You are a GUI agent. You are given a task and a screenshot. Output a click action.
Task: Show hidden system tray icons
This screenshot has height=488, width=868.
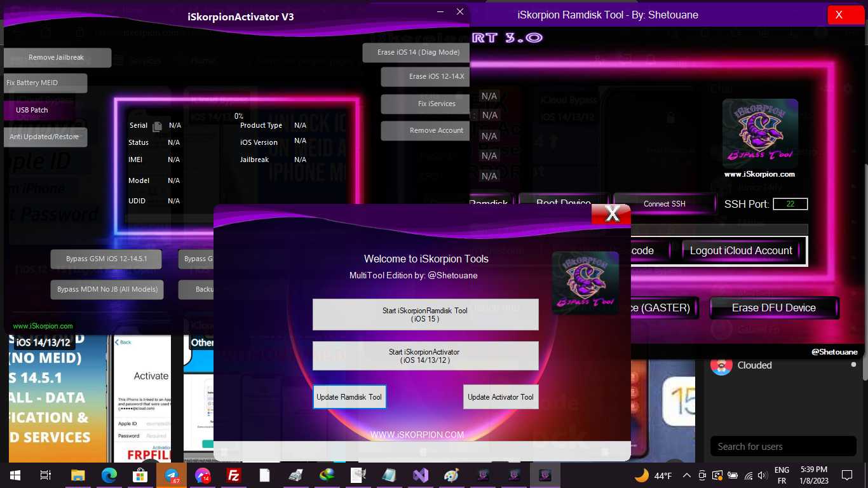coord(687,476)
